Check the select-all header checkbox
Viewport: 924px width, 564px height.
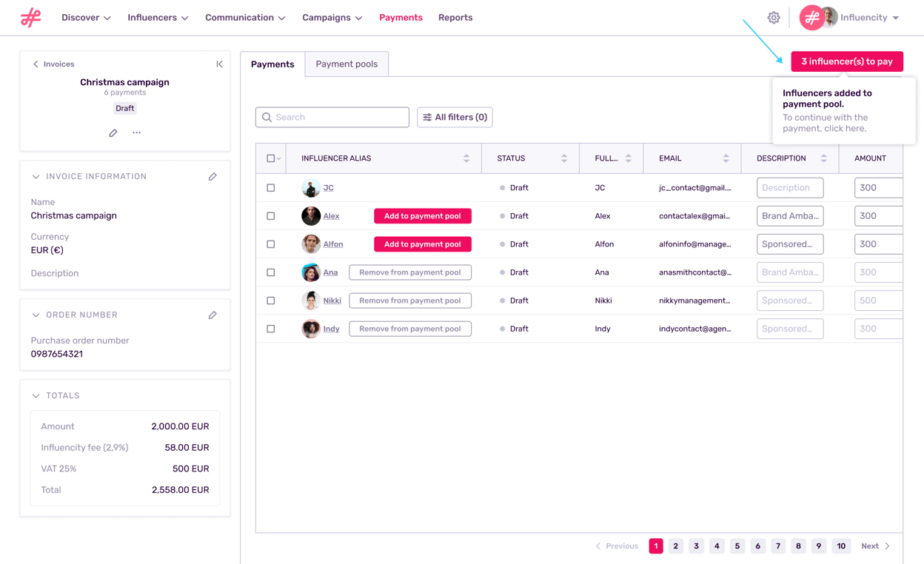(270, 158)
